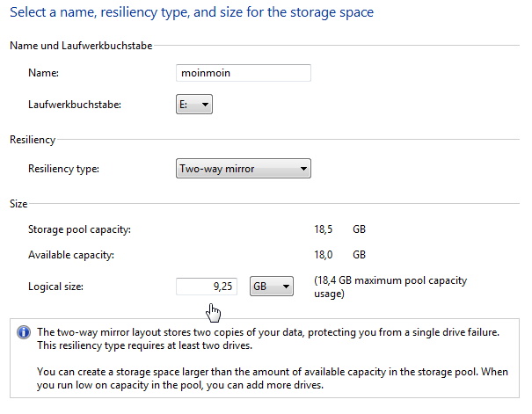Focus the Name field containing moinmoin
This screenshot has height=414, width=532.
[x=244, y=73]
